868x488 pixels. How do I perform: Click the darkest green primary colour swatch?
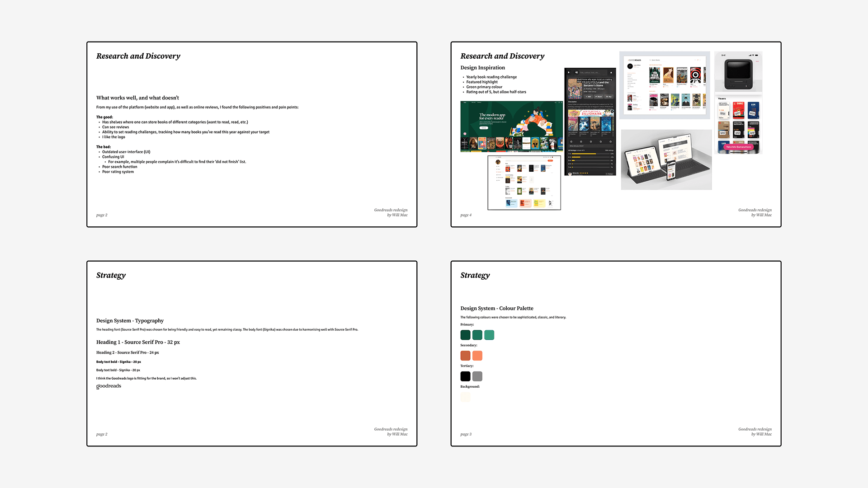pos(465,335)
